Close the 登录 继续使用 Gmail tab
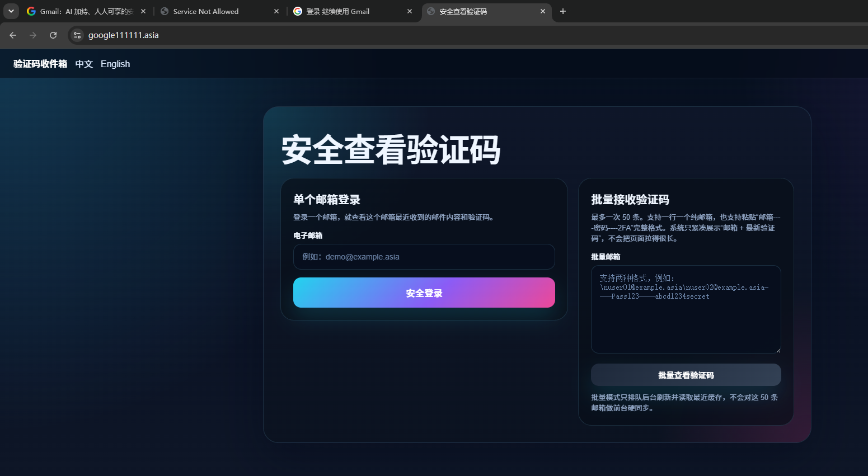Viewport: 868px width, 476px height. (410, 11)
